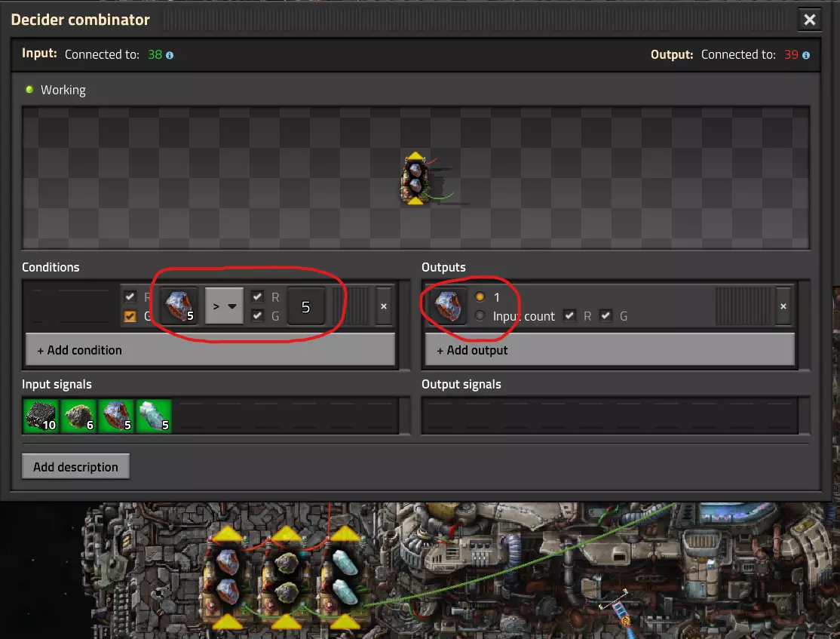The width and height of the screenshot is (840, 639).
Task: Open the condition's metallic asteroid signal selector
Action: point(179,306)
